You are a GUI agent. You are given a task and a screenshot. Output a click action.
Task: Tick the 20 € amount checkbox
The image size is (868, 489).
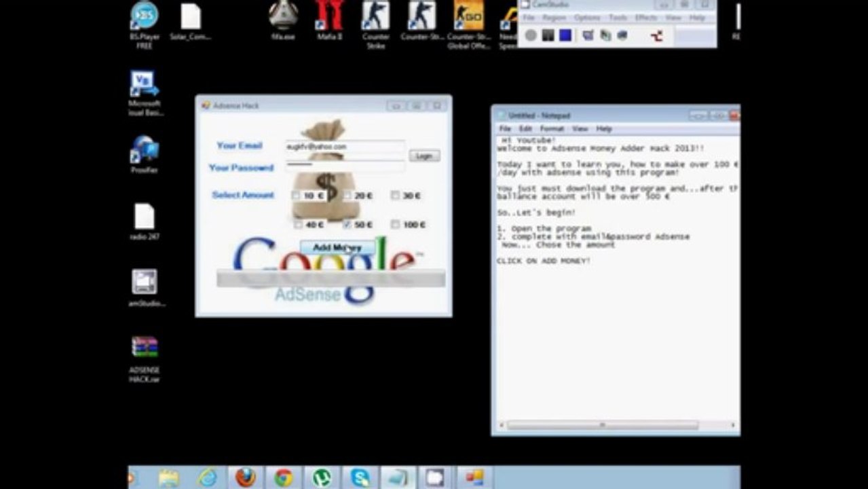pyautogui.click(x=347, y=196)
